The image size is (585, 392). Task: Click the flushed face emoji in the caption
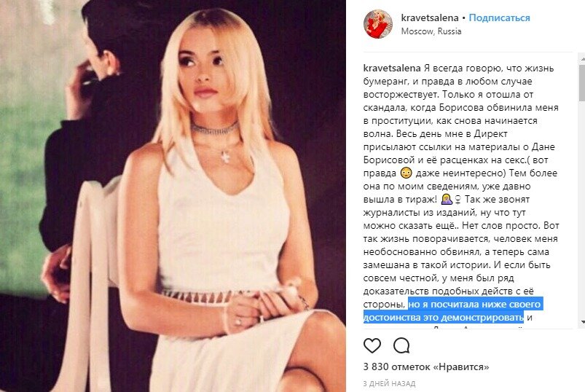coord(406,173)
